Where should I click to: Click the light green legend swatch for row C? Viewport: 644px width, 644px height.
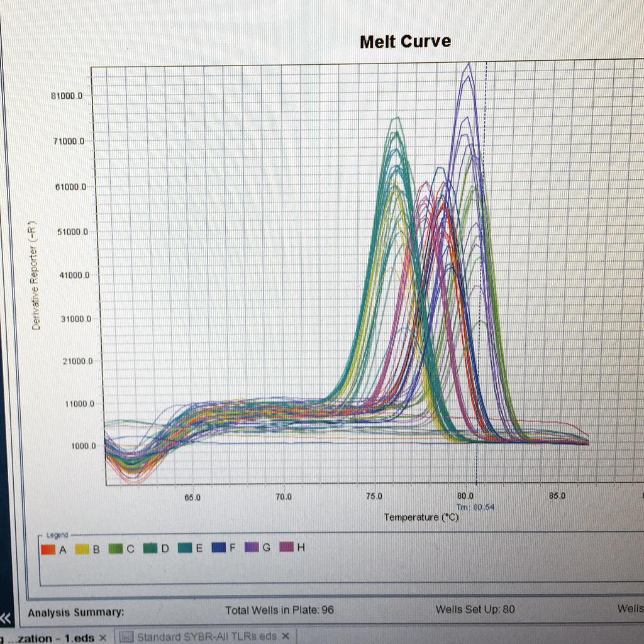116,548
